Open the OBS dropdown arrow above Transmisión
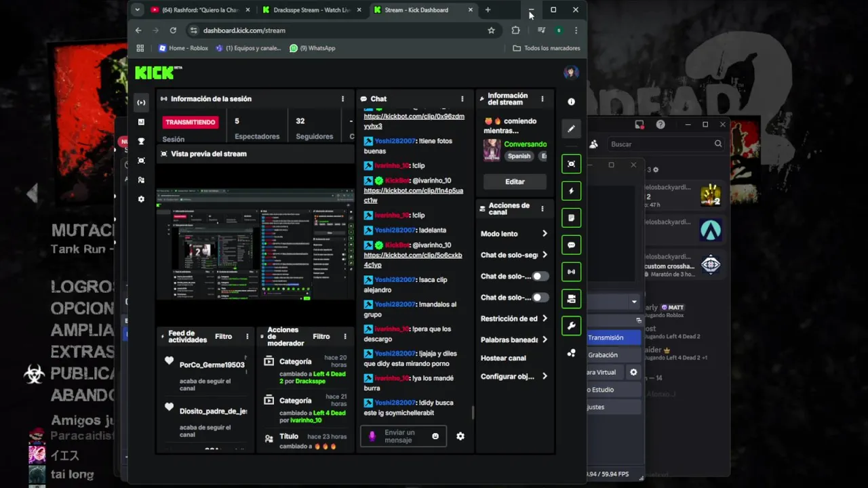The height and width of the screenshot is (488, 868). 634,302
